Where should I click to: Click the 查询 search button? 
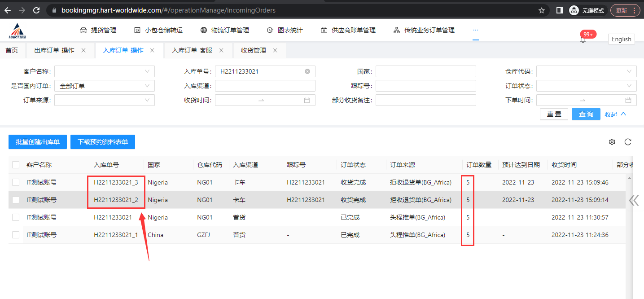coord(586,114)
